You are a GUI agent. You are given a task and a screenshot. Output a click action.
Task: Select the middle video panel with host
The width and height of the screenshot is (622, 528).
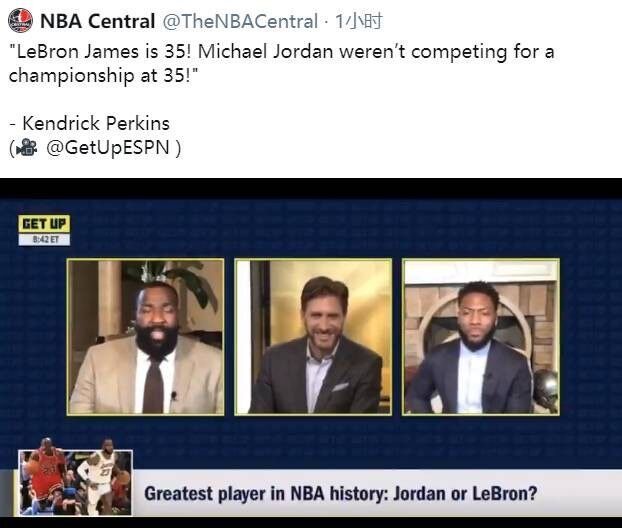(x=313, y=337)
